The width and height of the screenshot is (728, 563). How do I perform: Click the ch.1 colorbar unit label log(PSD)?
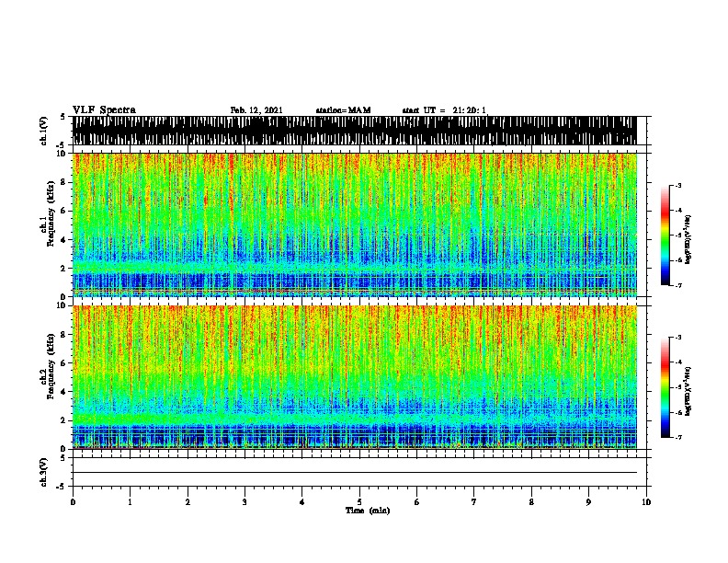click(688, 240)
